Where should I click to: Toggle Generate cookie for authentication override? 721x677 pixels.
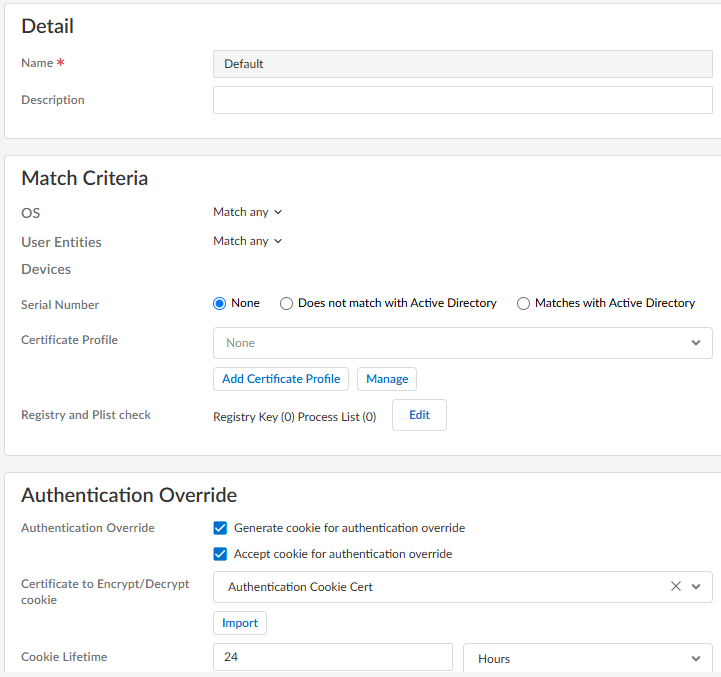click(x=221, y=528)
